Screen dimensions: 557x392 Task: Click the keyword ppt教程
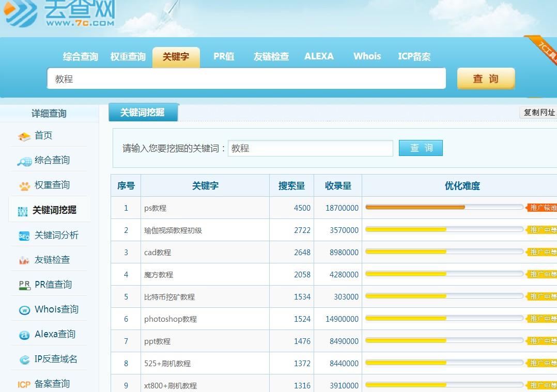158,341
